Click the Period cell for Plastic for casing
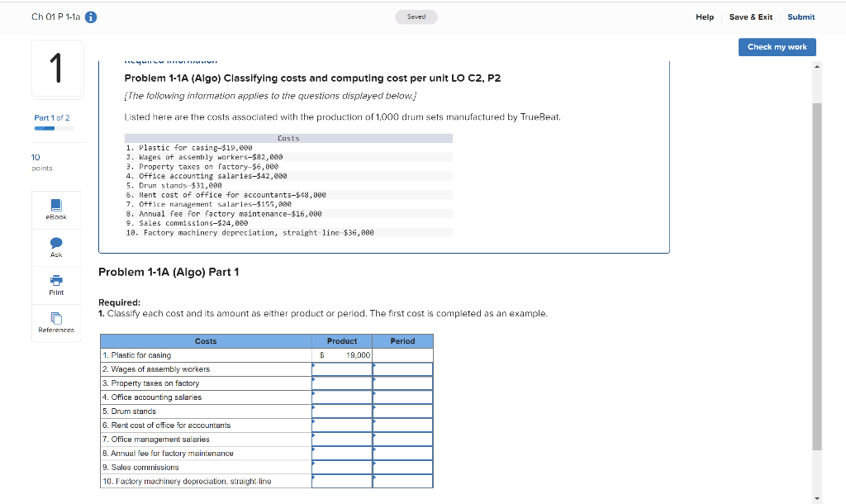 click(402, 355)
